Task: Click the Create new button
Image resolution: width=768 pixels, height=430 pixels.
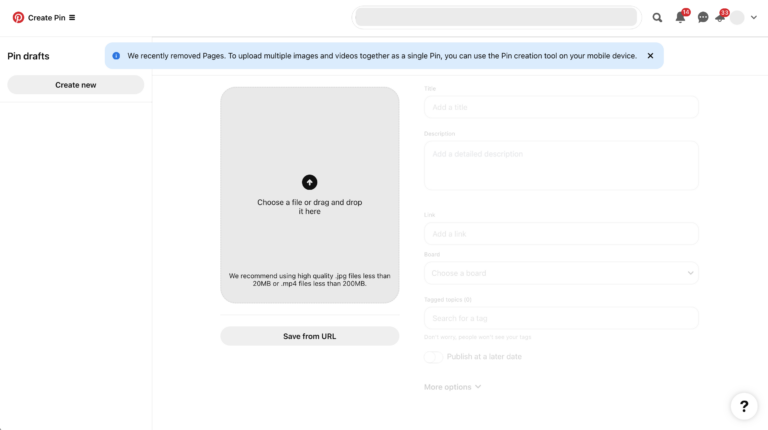Action: tap(76, 85)
